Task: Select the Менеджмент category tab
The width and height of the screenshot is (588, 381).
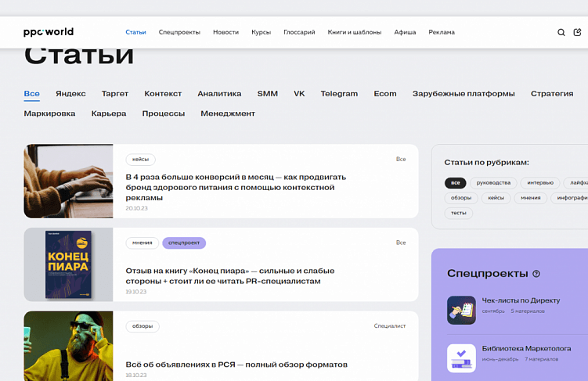Action: tap(228, 113)
